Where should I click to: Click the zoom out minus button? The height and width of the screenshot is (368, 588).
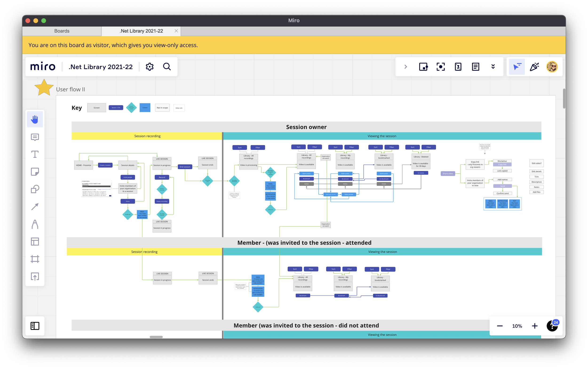tap(500, 326)
